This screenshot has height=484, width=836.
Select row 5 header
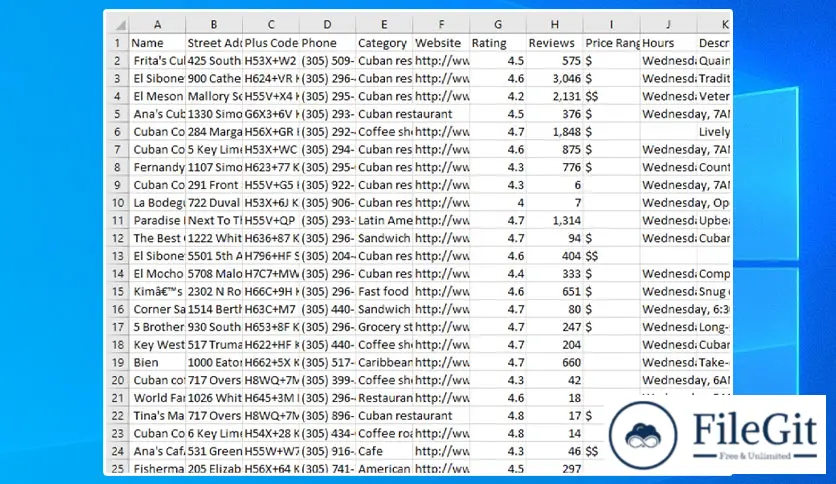pos(118,114)
